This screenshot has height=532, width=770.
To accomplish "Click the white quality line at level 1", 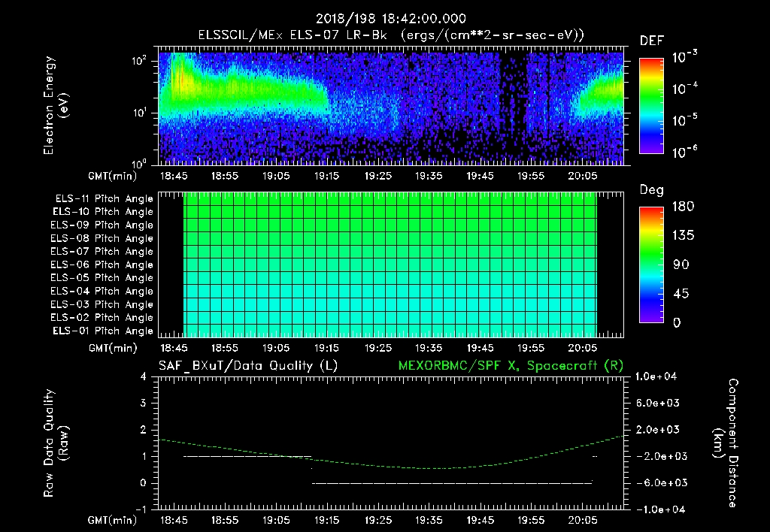I will [x=247, y=456].
